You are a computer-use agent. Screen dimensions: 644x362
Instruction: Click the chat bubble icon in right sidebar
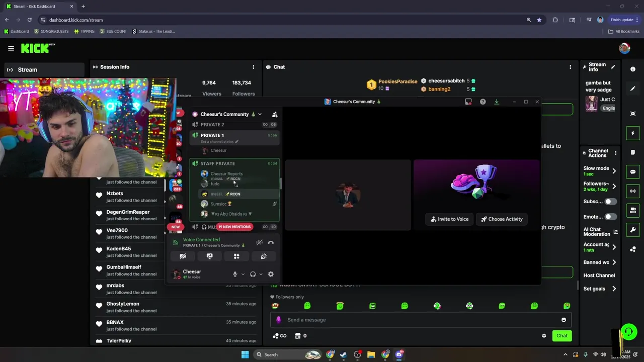(x=633, y=172)
